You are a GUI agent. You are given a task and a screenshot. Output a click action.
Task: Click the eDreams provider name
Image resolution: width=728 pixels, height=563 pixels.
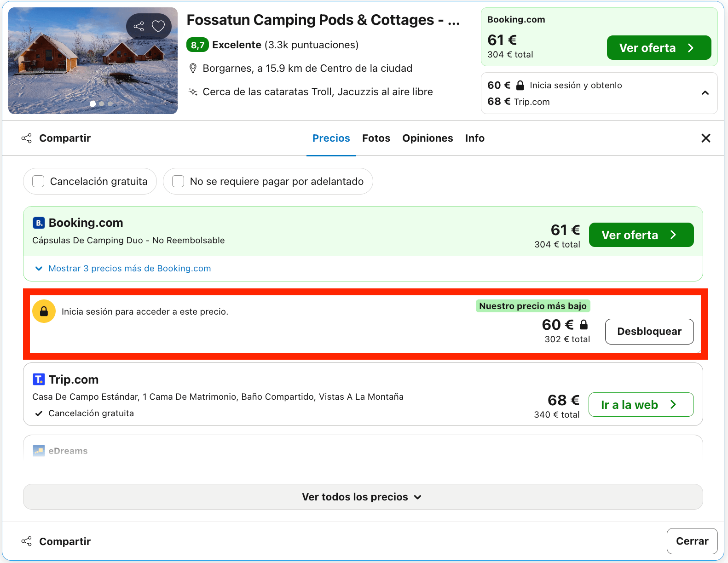point(68,451)
